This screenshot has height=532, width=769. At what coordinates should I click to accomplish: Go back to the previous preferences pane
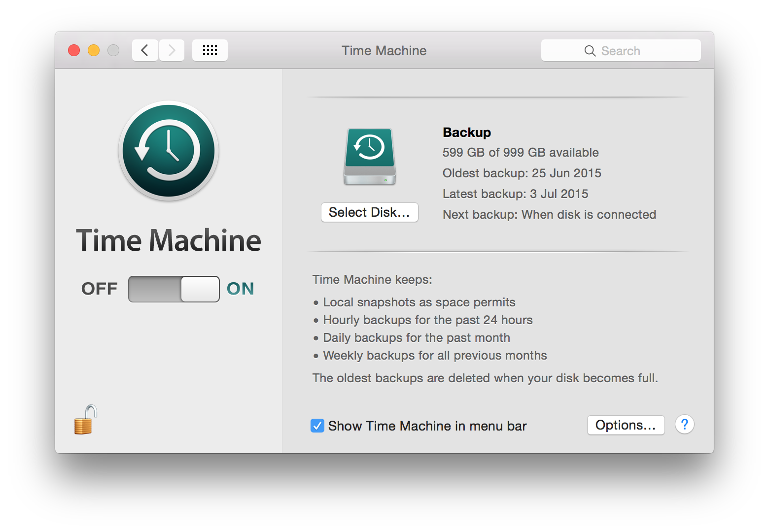[145, 50]
